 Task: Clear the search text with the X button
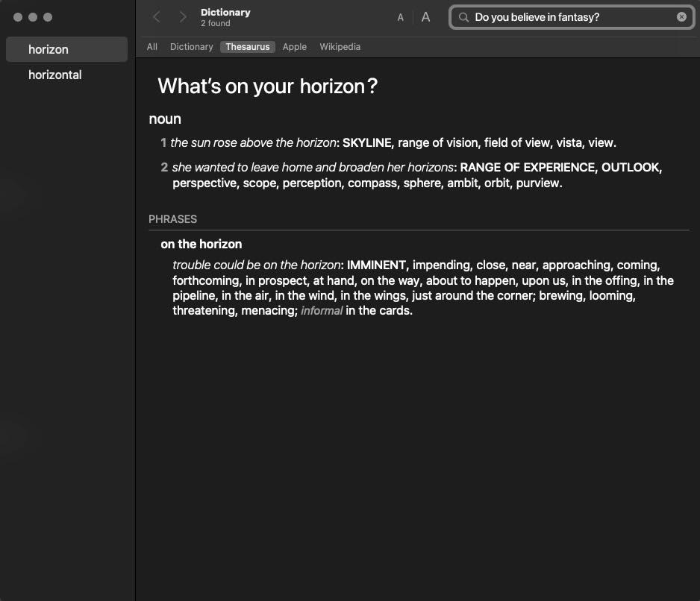(x=681, y=17)
